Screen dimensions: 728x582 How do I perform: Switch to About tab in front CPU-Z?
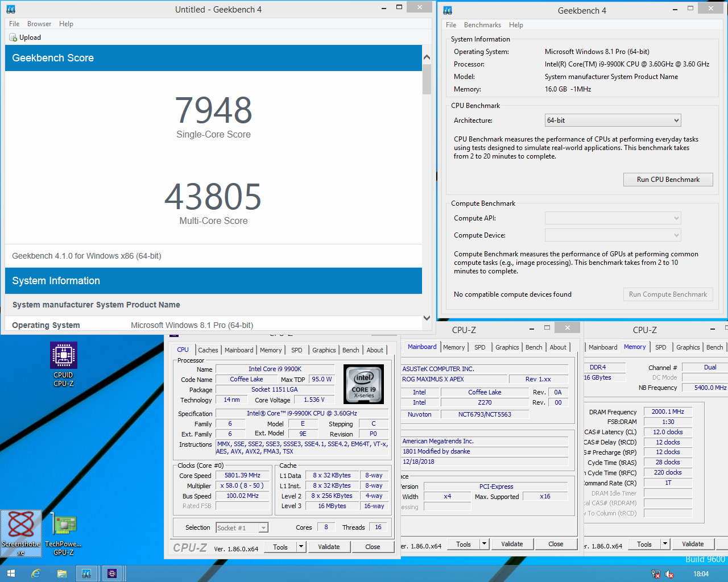pos(375,350)
